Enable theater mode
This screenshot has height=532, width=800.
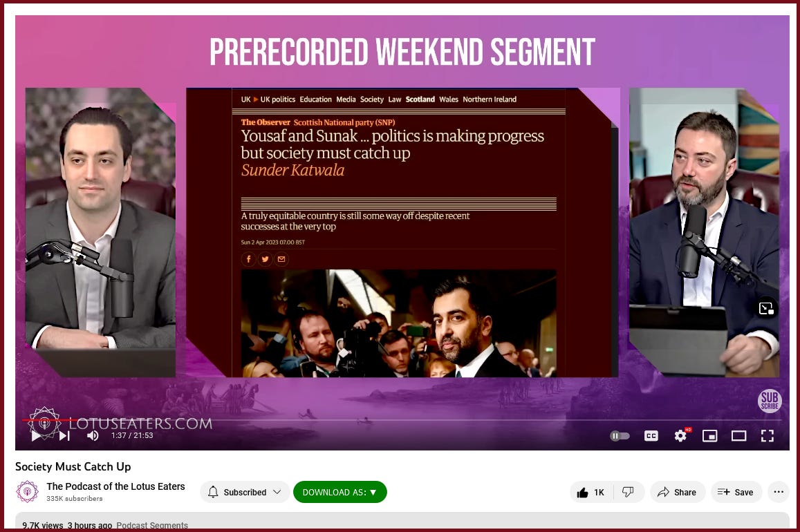(738, 436)
